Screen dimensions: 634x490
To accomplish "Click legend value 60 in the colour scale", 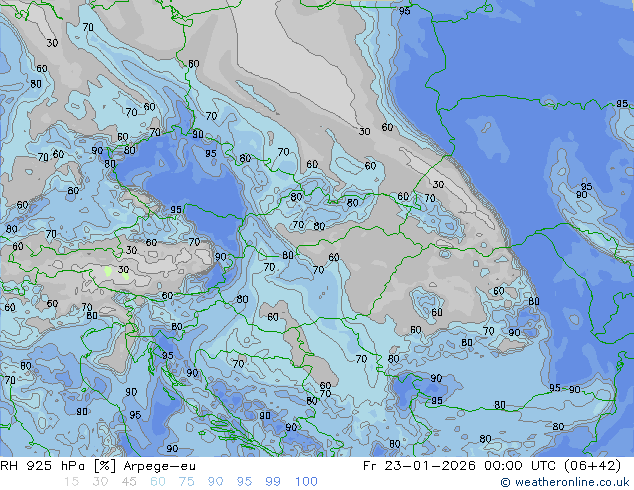I will click(x=158, y=482).
